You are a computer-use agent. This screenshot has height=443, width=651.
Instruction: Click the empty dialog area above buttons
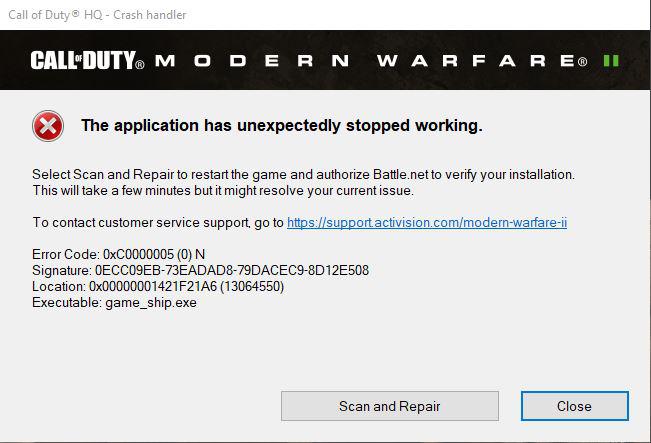coord(324,349)
